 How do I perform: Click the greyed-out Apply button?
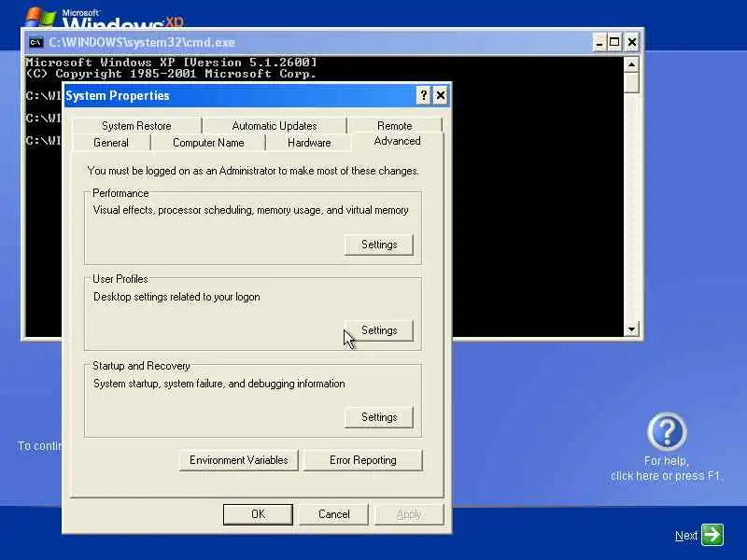point(409,514)
